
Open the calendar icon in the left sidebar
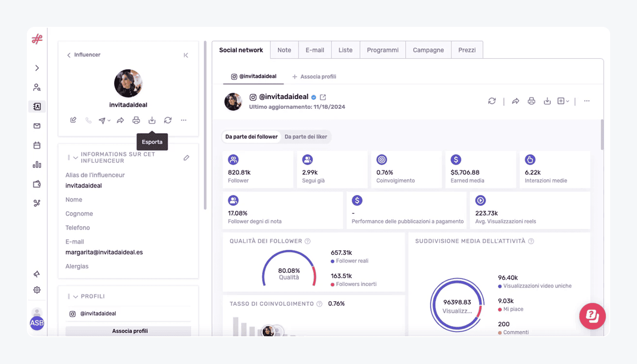(x=37, y=146)
